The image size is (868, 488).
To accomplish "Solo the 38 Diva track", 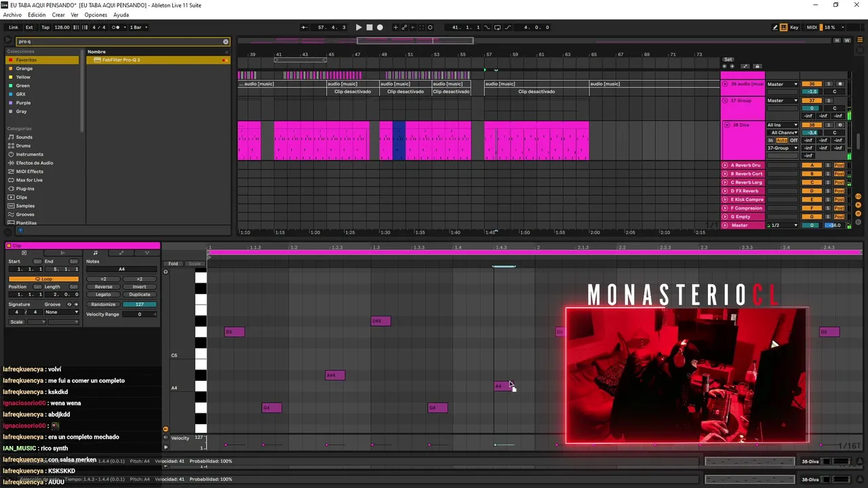I will pos(828,125).
